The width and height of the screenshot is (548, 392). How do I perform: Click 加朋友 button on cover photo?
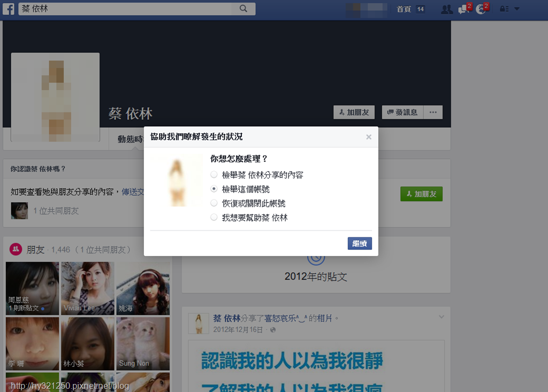click(x=354, y=112)
